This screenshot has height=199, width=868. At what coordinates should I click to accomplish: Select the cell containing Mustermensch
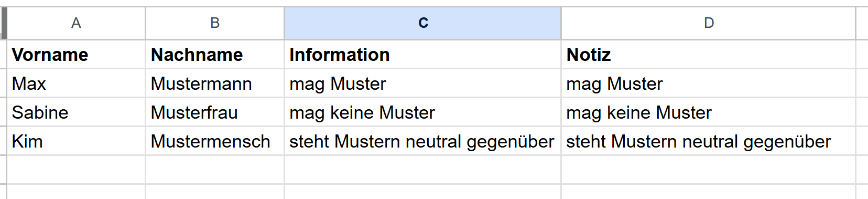[x=215, y=141]
